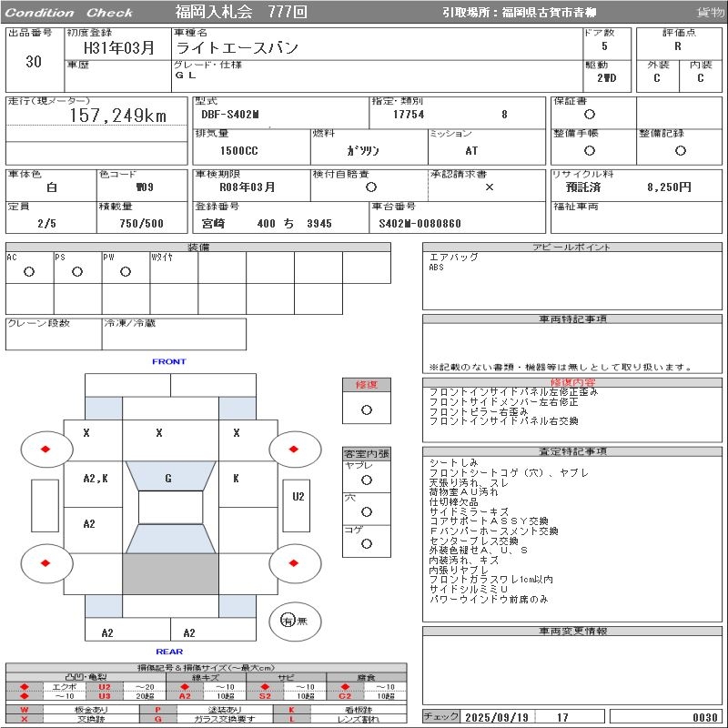Screen dimensions: 728x728
Task: Click the designation number 17754
Action: 409,115
